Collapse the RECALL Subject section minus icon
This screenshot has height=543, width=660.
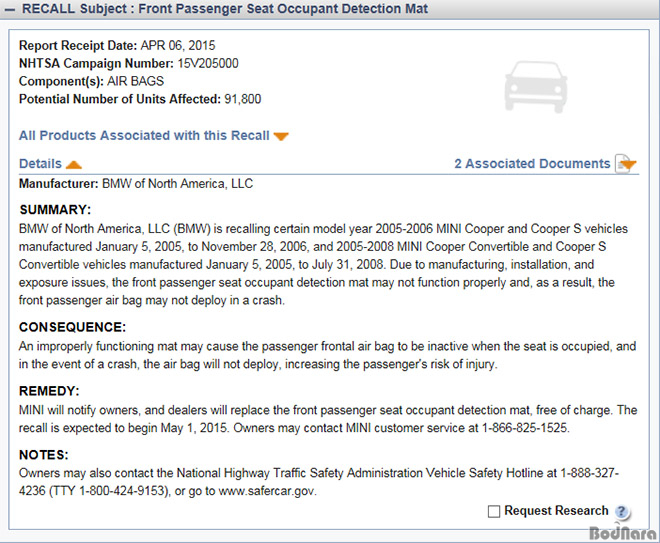(9, 9)
